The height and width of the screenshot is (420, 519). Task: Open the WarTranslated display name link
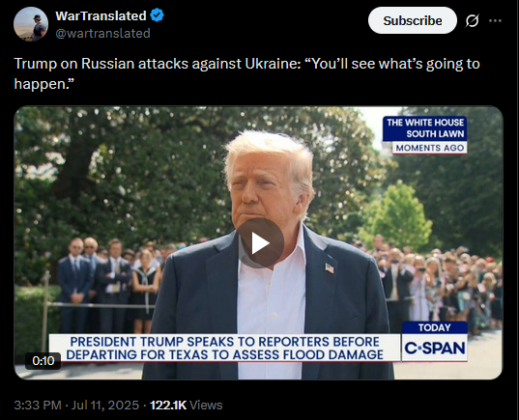(101, 15)
